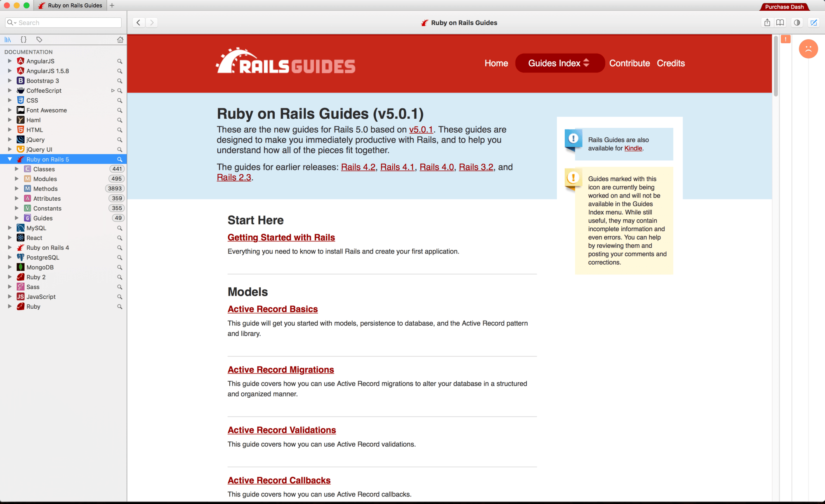Open a new tab with plus button

(x=112, y=5)
